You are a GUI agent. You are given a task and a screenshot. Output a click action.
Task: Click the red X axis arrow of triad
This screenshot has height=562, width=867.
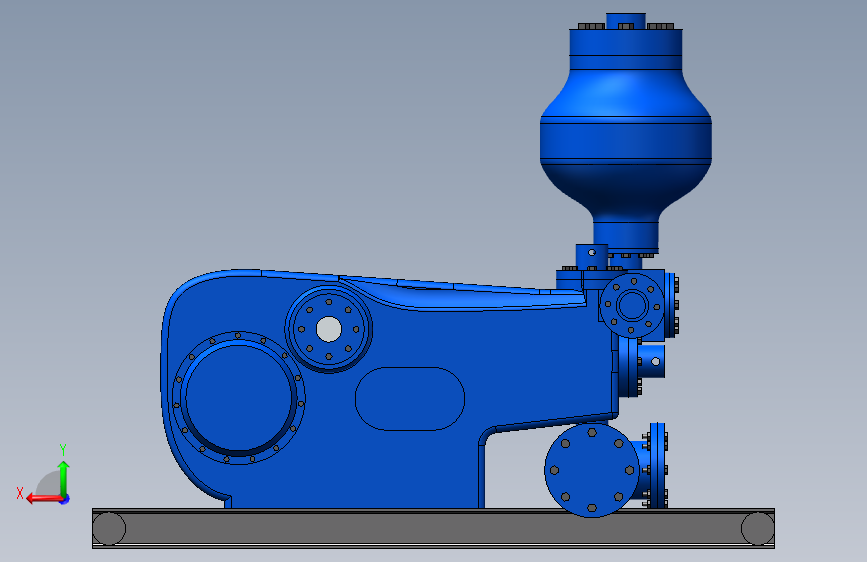[43, 499]
